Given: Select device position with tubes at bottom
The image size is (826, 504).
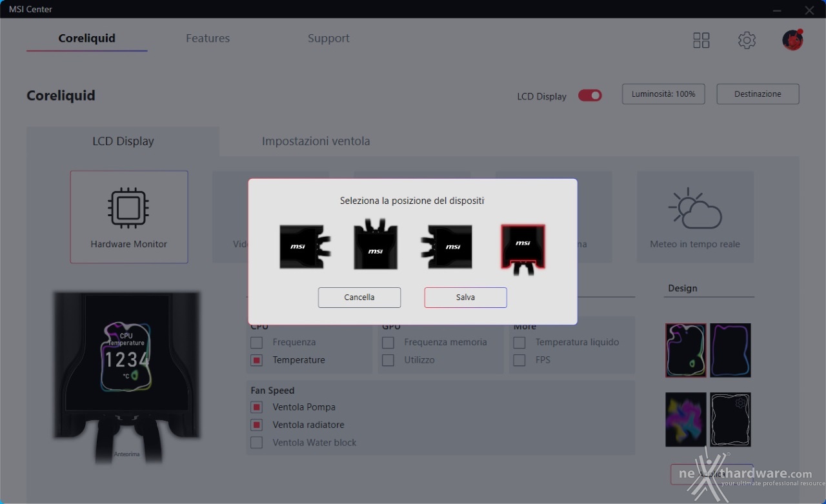Looking at the screenshot, I should click(x=523, y=250).
